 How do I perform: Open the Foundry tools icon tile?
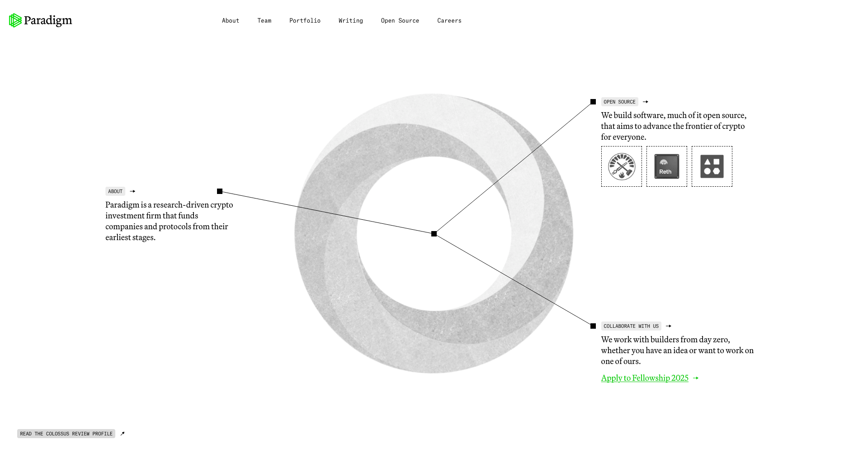[x=621, y=166]
